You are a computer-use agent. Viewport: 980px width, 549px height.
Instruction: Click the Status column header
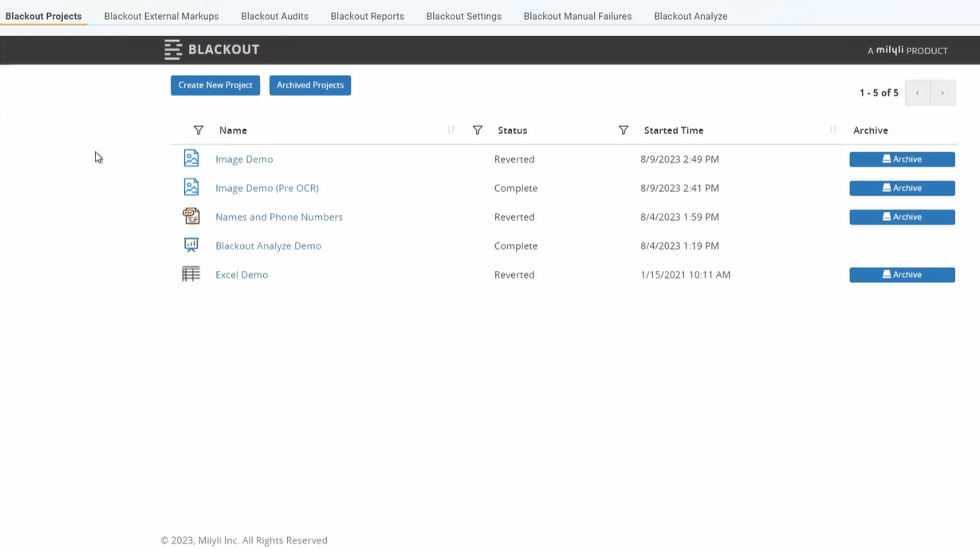[513, 130]
